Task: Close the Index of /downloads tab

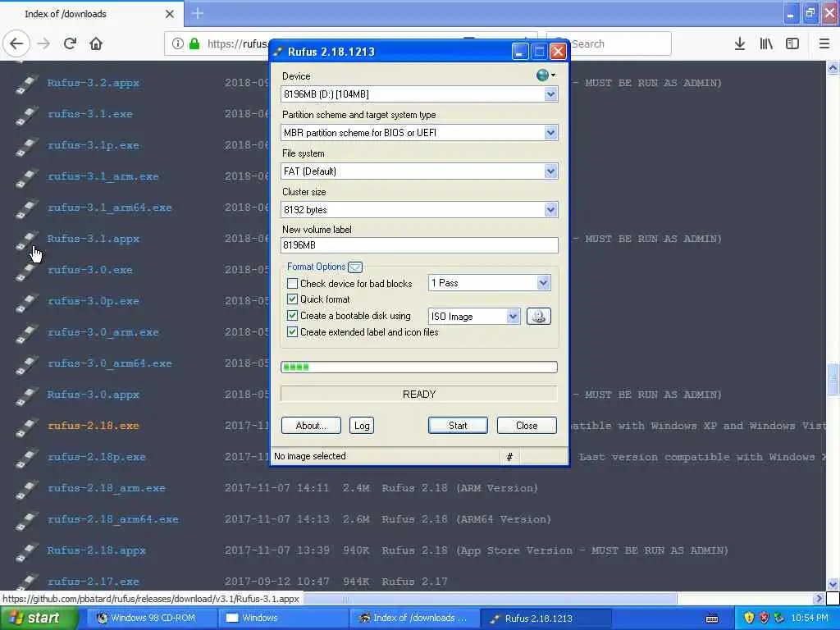Action: [169, 14]
